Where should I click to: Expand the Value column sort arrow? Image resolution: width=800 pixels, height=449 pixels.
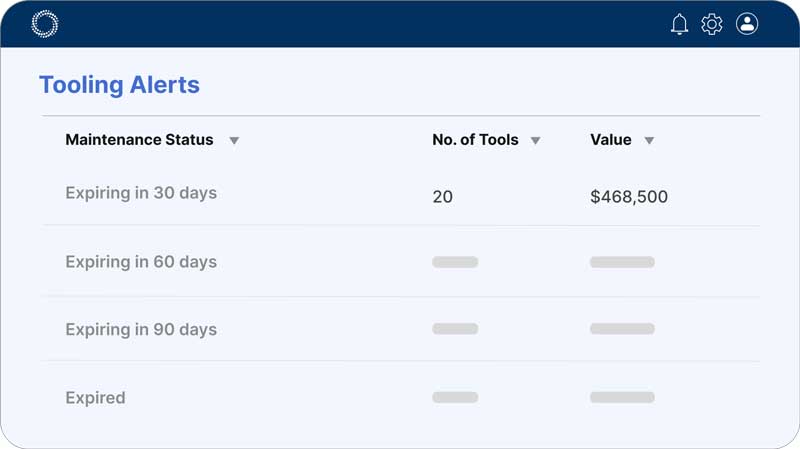pyautogui.click(x=649, y=141)
